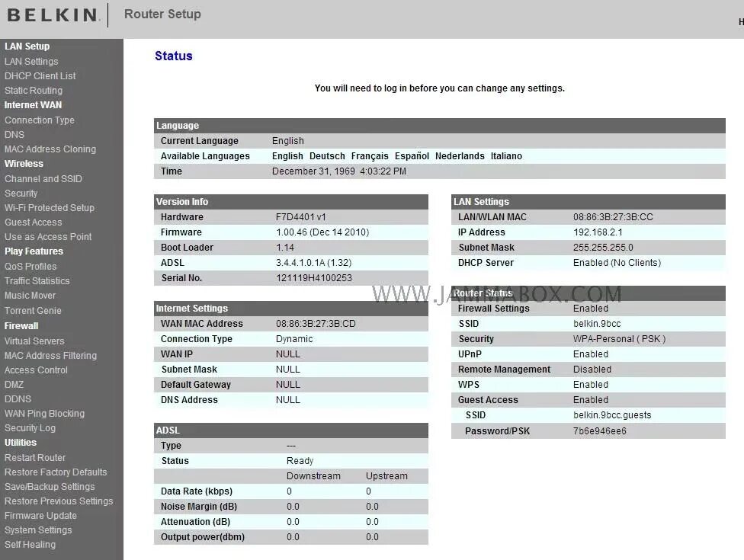Viewport: 744px width, 560px height.
Task: Switch language to Français
Action: [x=370, y=156]
